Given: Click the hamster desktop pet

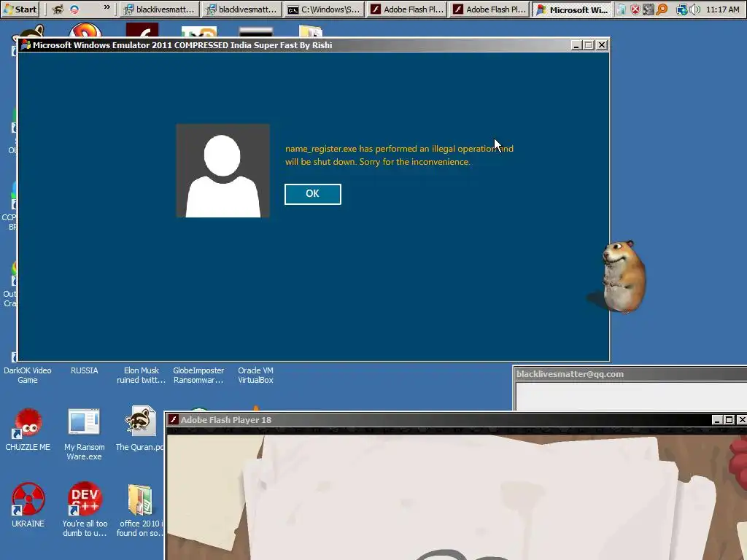Looking at the screenshot, I should coord(623,276).
